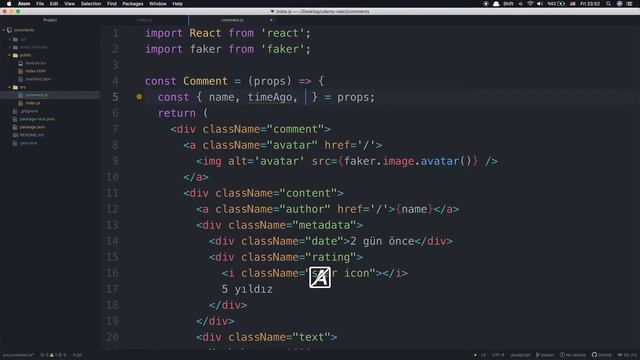The width and height of the screenshot is (640, 360).
Task: Open the Packages menu
Action: click(133, 4)
